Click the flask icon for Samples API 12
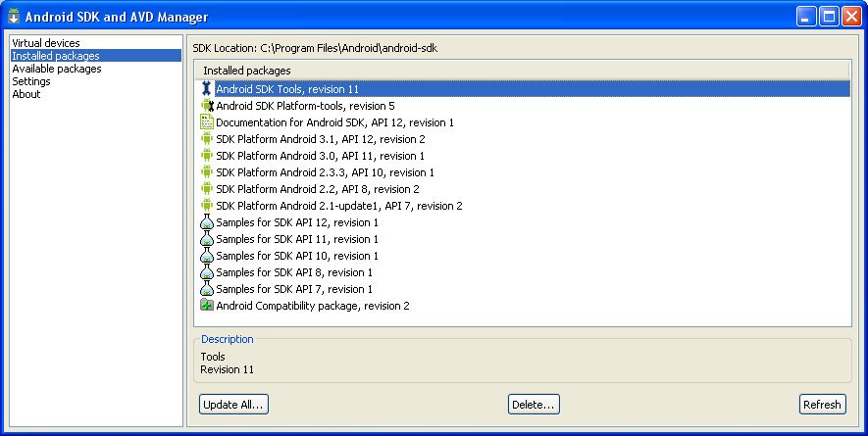The width and height of the screenshot is (868, 436). 207,221
